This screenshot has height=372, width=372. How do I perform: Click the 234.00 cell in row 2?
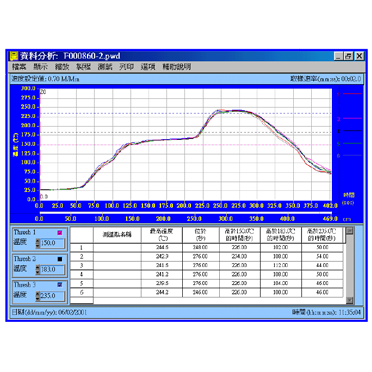point(240,257)
